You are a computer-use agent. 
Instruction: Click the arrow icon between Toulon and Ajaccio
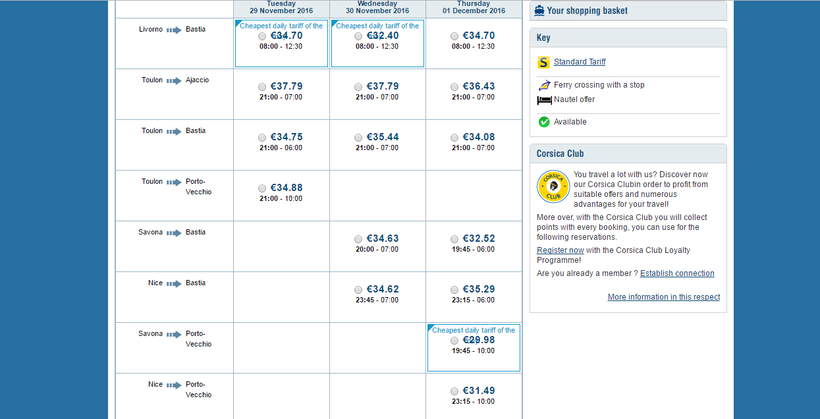[x=174, y=80]
